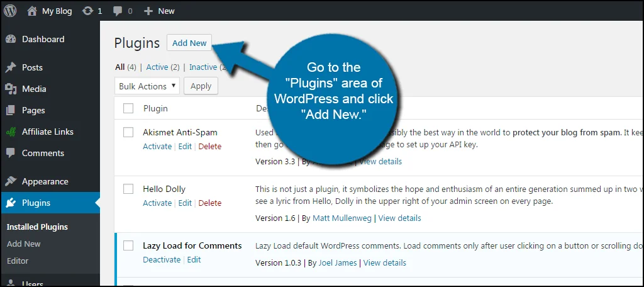
Task: Click the Posts pushpin icon
Action: (x=11, y=67)
